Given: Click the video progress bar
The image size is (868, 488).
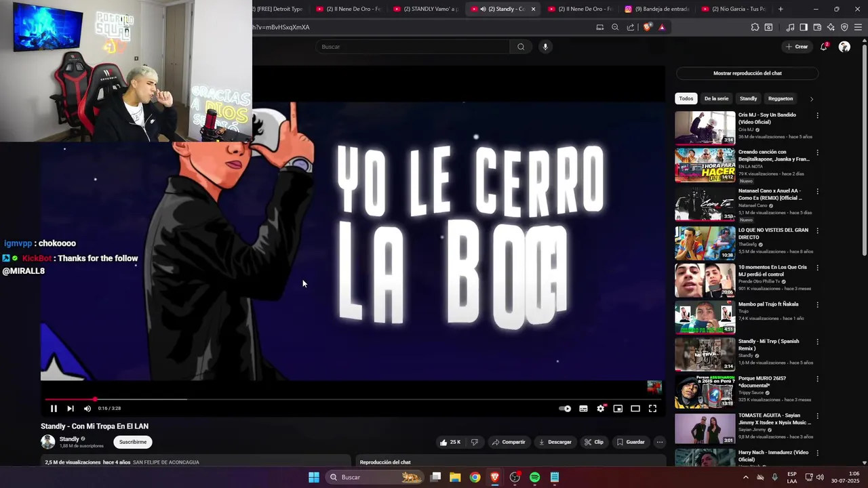Looking at the screenshot, I should click(353, 399).
